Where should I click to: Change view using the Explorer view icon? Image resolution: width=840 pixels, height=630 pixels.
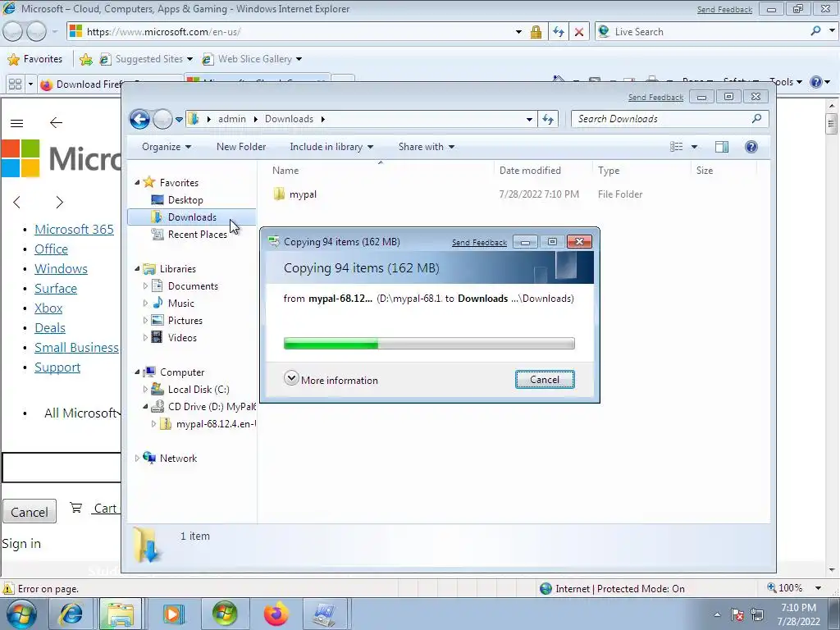coord(677,147)
